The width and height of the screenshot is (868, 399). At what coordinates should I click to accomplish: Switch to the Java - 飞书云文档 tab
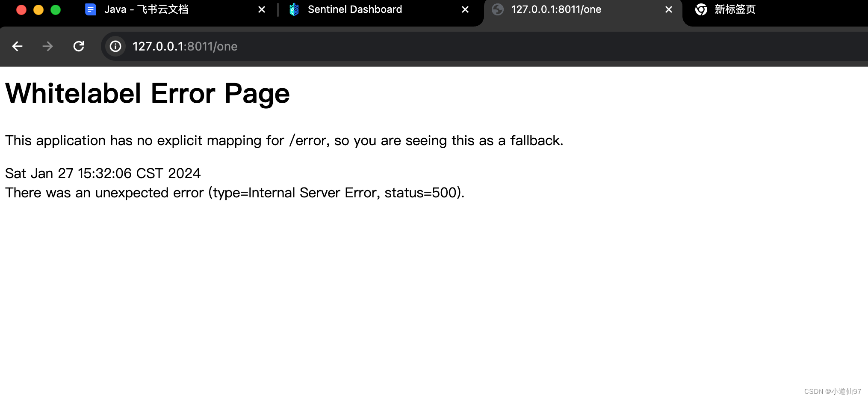tap(175, 9)
